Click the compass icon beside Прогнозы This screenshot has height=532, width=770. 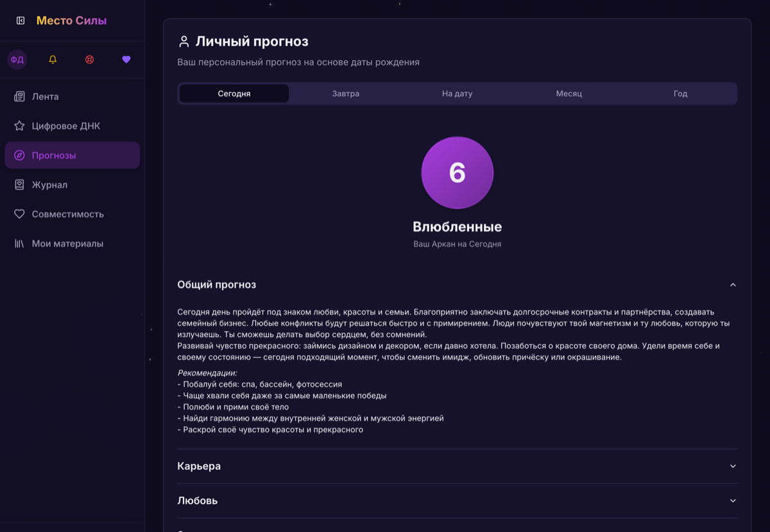tap(19, 155)
